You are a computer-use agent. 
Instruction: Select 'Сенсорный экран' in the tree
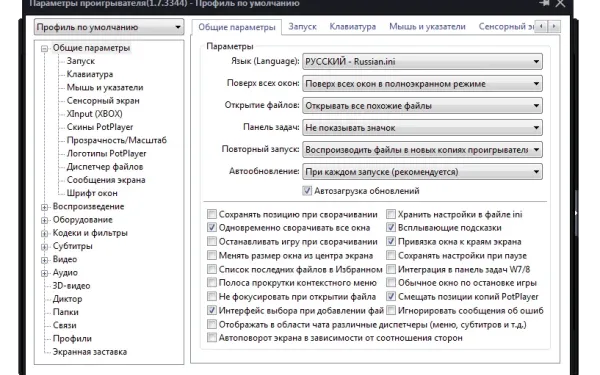pyautogui.click(x=103, y=101)
